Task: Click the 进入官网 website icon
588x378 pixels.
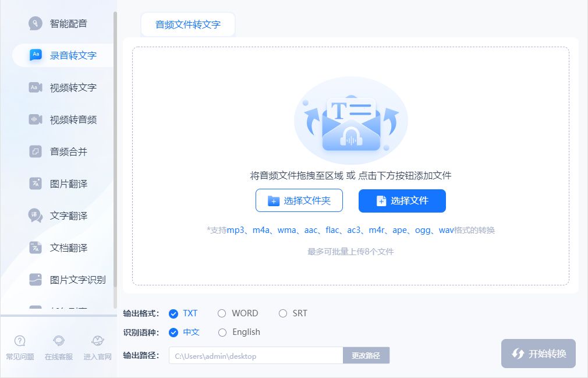Action: point(97,347)
